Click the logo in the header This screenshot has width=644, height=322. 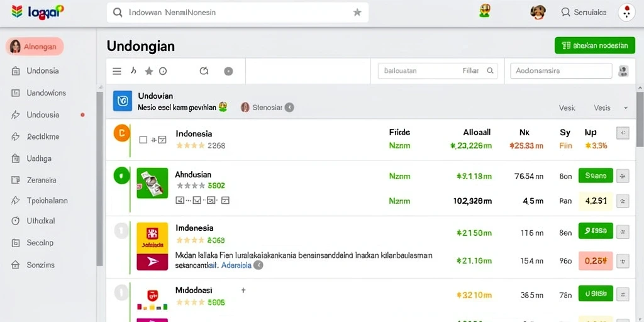38,12
